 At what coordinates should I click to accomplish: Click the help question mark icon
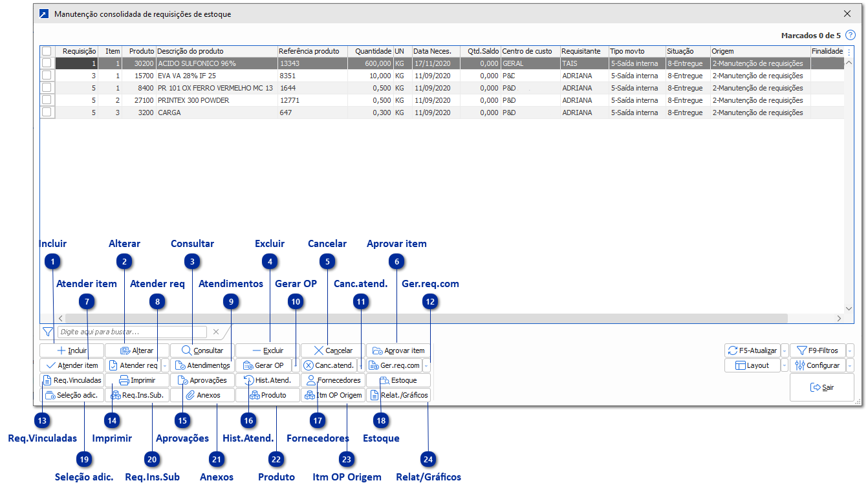[851, 35]
